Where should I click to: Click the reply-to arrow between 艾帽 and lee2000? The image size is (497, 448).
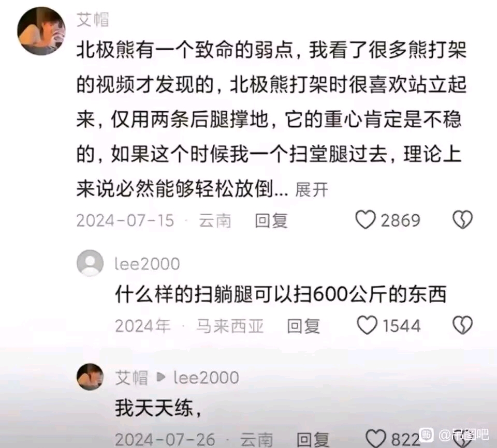click(160, 377)
